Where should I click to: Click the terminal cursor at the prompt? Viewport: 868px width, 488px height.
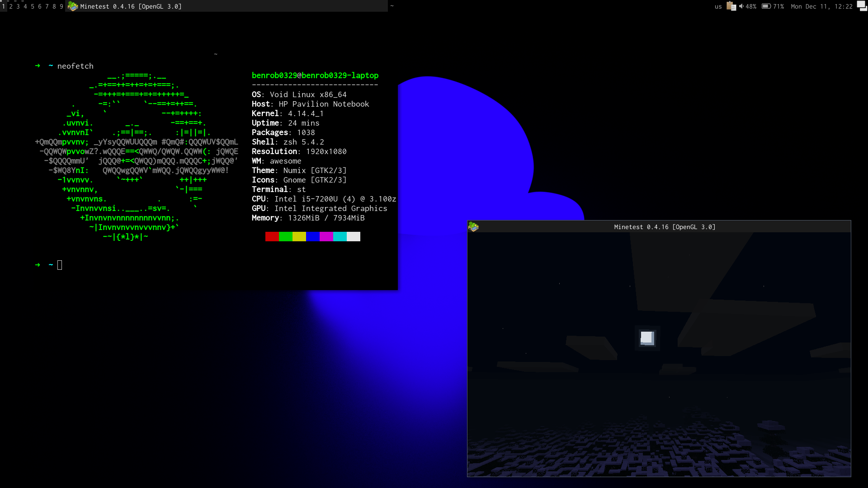[60, 265]
